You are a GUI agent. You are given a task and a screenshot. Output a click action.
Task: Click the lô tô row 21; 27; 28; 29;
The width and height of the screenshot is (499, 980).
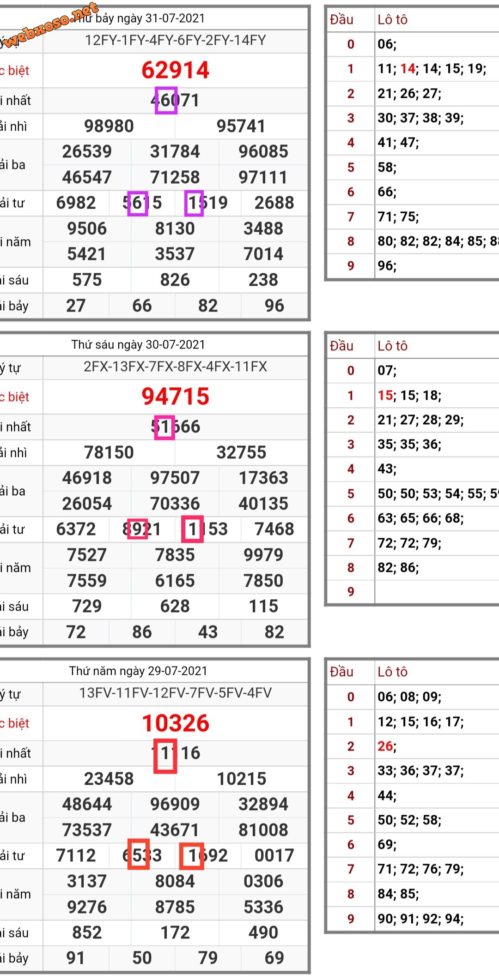tap(421, 420)
